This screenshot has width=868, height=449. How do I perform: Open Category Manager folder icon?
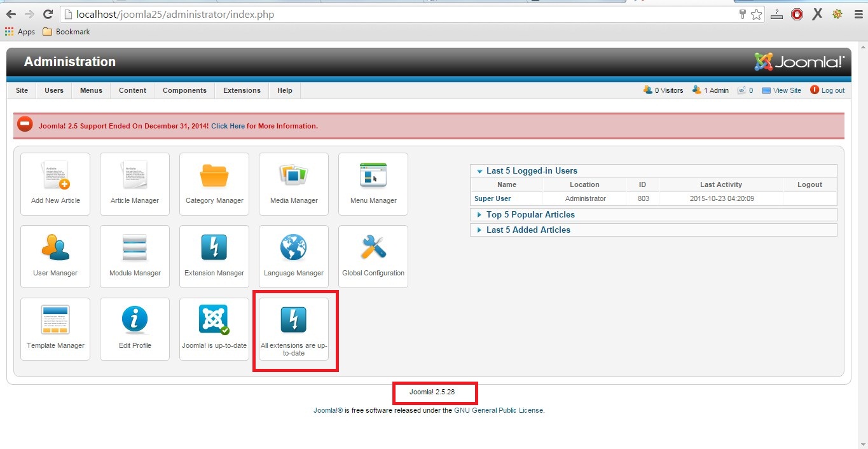coord(214,176)
